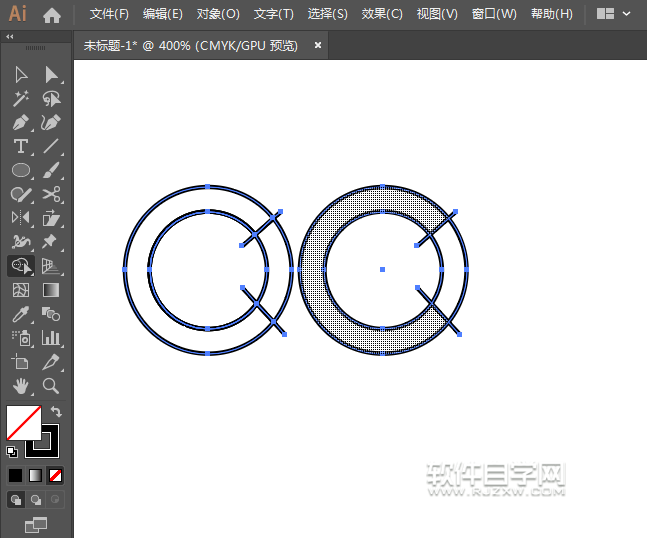Screen dimensions: 647x538
Task: Select the Perspective Grid tool
Action: point(51,266)
